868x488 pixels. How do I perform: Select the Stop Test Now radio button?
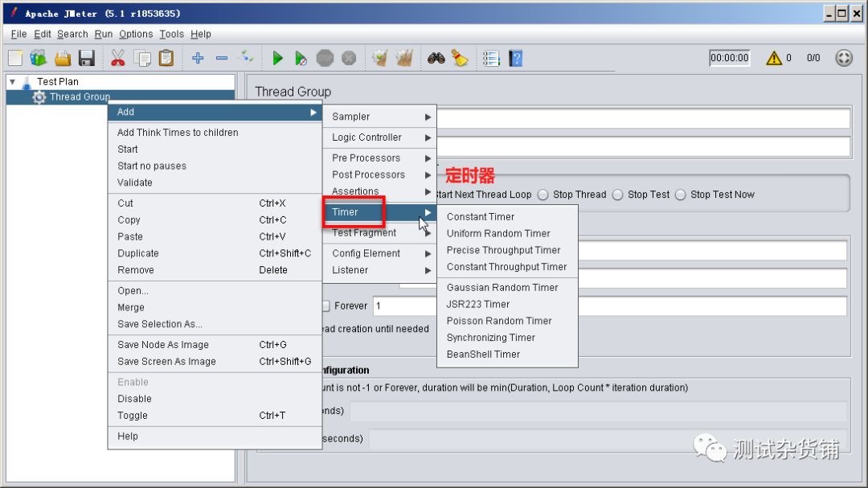[681, 195]
